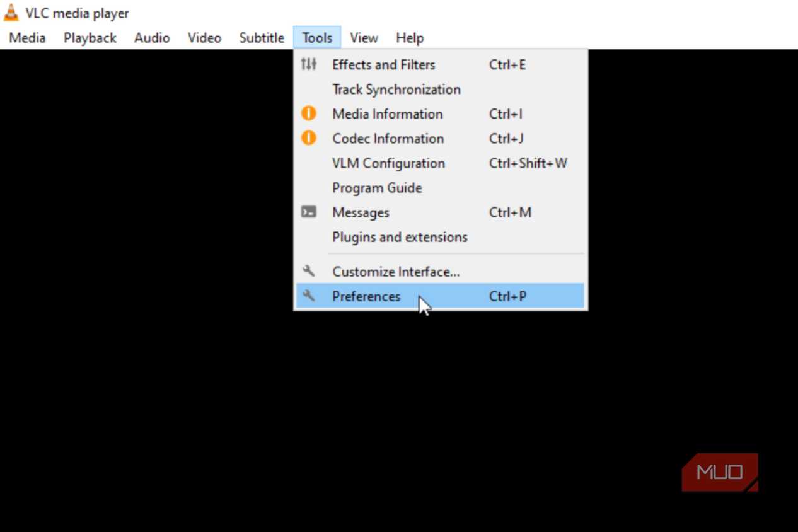The image size is (798, 532).
Task: Click the Ctrl+E shortcut label
Action: coord(507,64)
